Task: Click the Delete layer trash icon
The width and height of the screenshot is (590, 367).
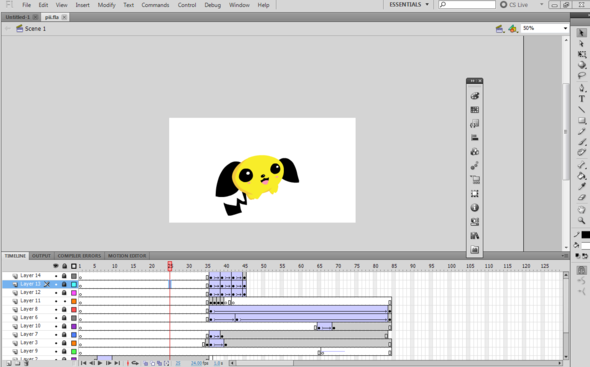Action: click(x=26, y=363)
